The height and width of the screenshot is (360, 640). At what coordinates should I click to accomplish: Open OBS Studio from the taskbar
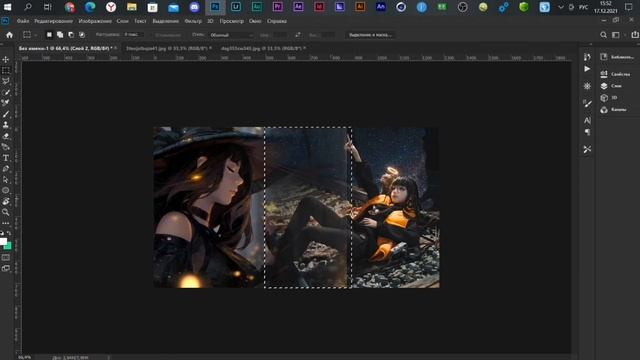click(x=462, y=7)
